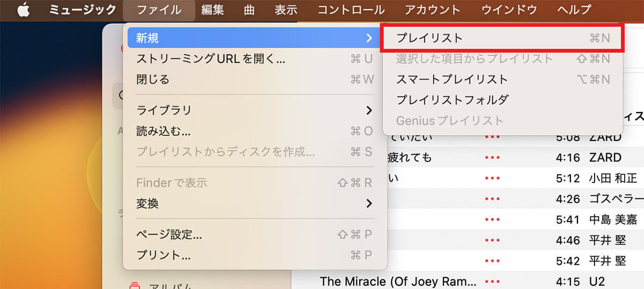644x289 pixels.
Task: Click more options dots for The Miracle song
Action: (492, 281)
